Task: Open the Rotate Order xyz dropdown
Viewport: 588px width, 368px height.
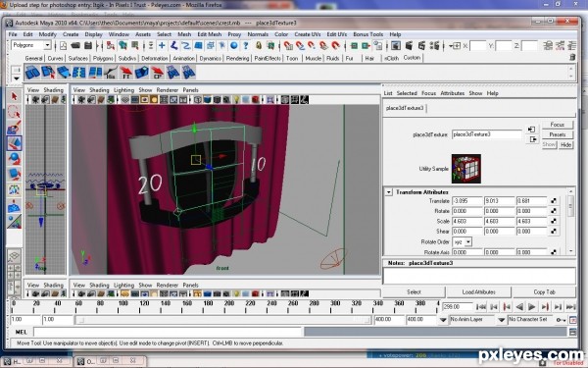Action: click(462, 242)
